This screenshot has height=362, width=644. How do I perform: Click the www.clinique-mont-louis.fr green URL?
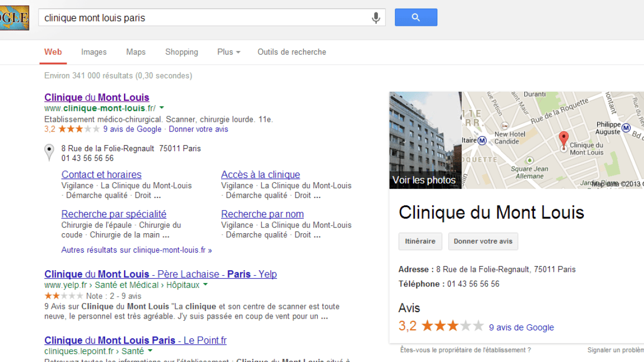click(100, 108)
